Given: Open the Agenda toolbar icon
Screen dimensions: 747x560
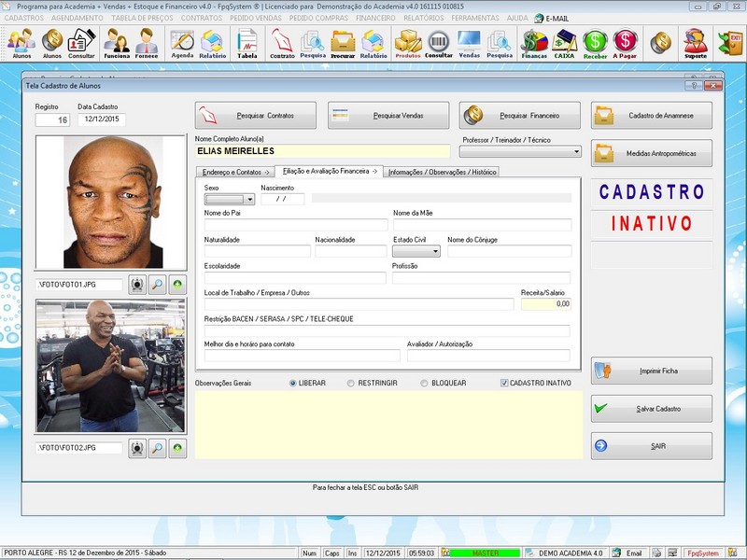Looking at the screenshot, I should [182, 43].
